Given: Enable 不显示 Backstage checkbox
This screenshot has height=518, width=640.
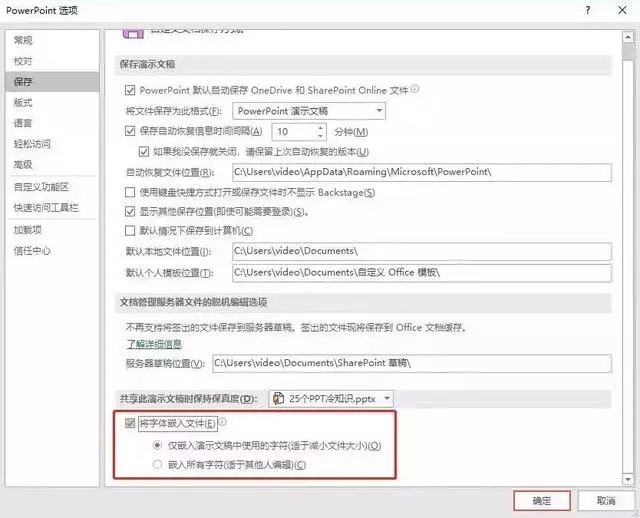Looking at the screenshot, I should [x=130, y=192].
